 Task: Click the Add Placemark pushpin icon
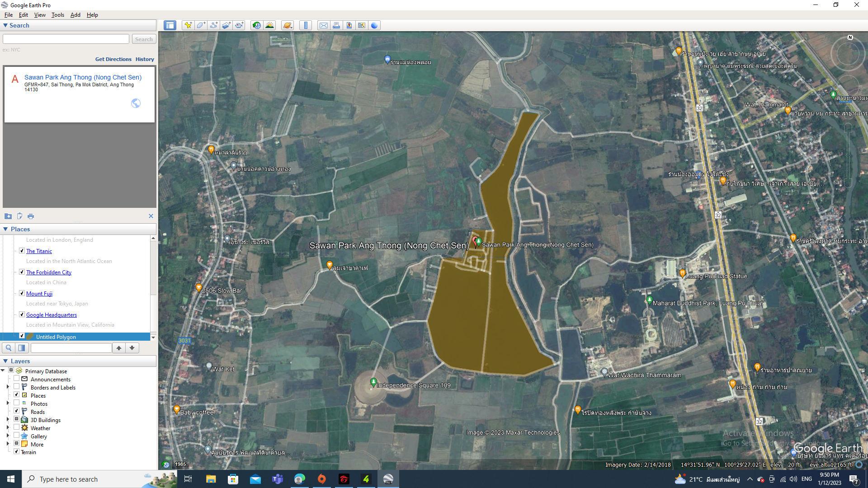coord(188,25)
